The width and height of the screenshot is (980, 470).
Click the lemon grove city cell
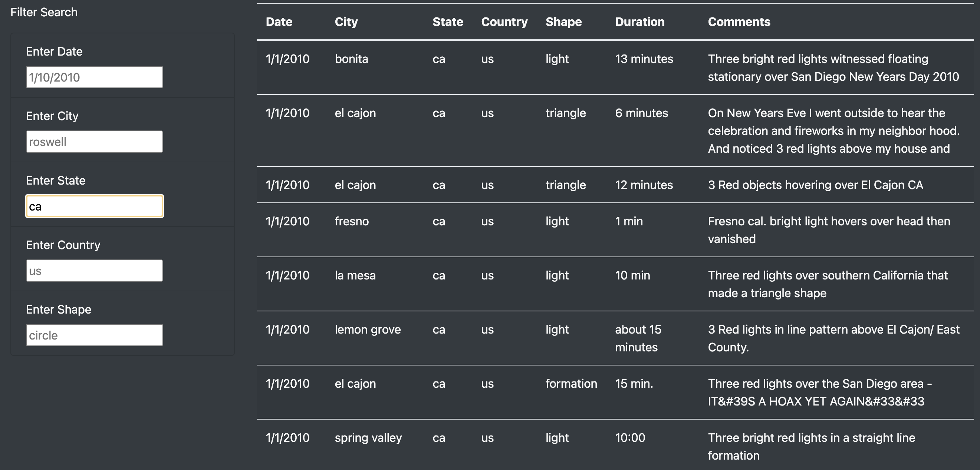click(368, 329)
